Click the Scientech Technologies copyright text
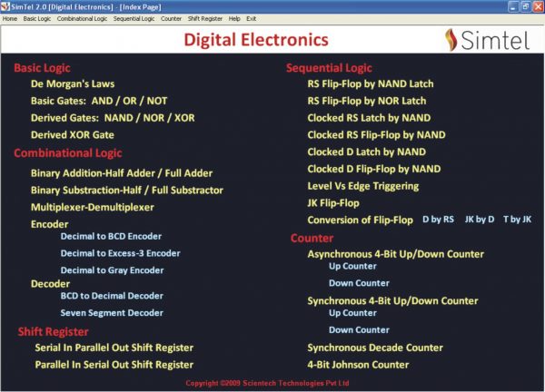The image size is (545, 392). (267, 383)
